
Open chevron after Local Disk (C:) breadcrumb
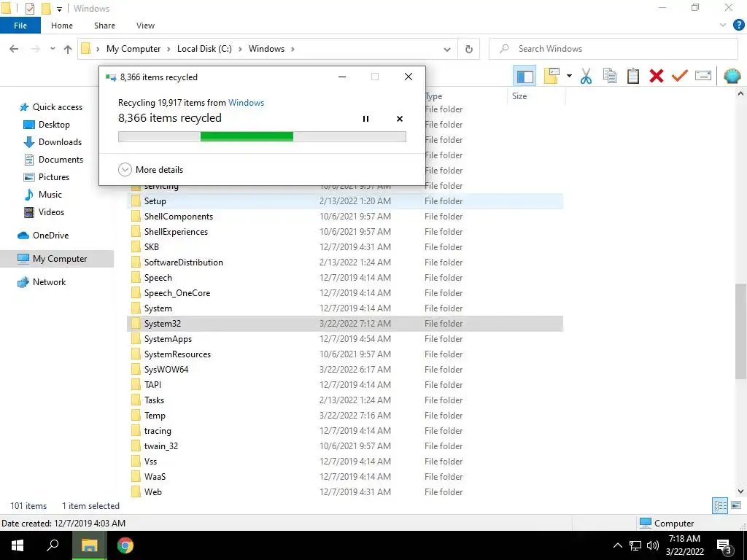point(240,49)
